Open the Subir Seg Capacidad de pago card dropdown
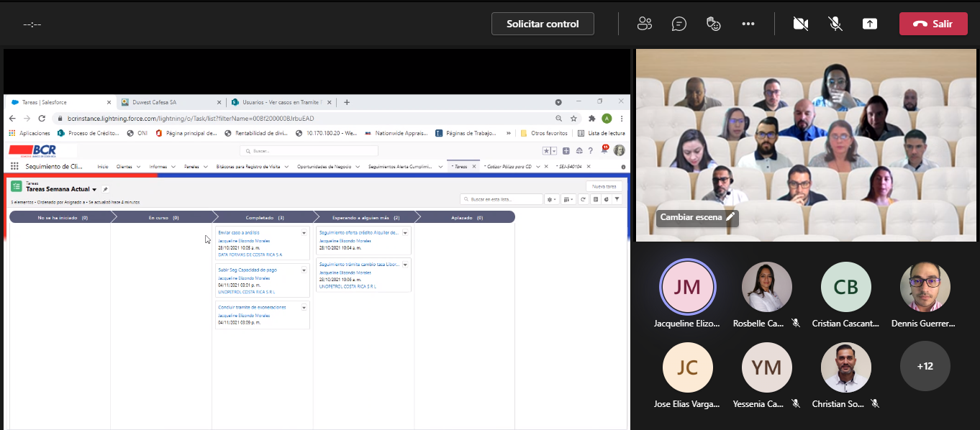This screenshot has width=980, height=430. (x=304, y=270)
